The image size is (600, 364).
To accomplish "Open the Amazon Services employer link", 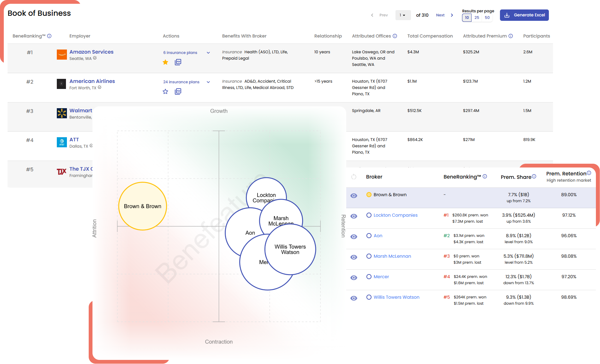I will [x=91, y=52].
